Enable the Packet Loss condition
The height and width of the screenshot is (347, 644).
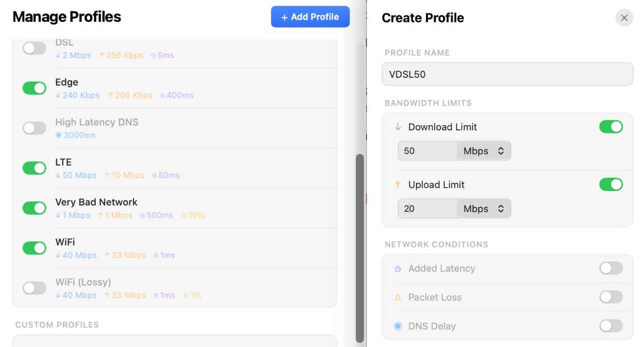point(611,297)
